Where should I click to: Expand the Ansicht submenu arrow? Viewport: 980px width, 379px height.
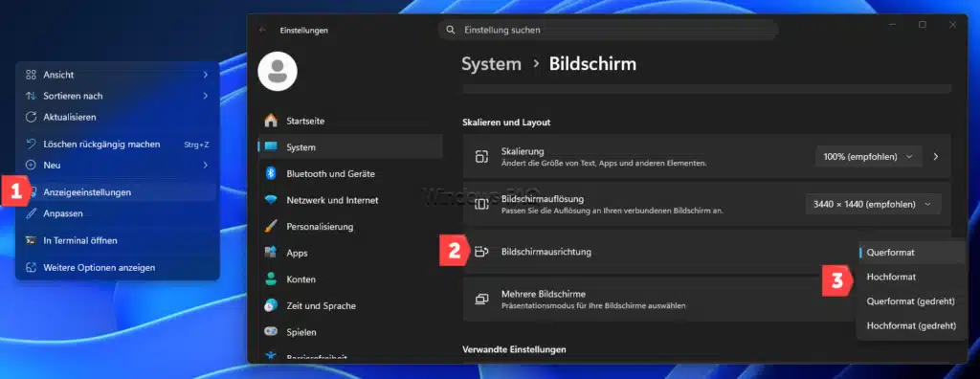(x=205, y=75)
